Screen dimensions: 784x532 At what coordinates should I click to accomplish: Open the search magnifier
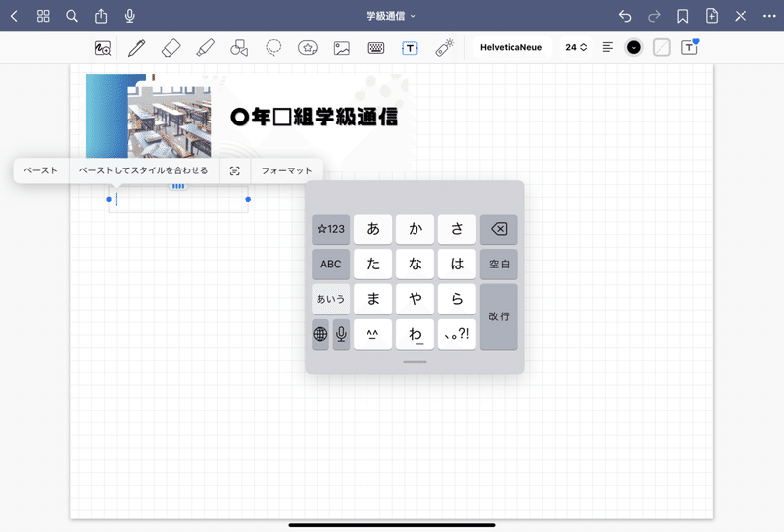pyautogui.click(x=72, y=16)
